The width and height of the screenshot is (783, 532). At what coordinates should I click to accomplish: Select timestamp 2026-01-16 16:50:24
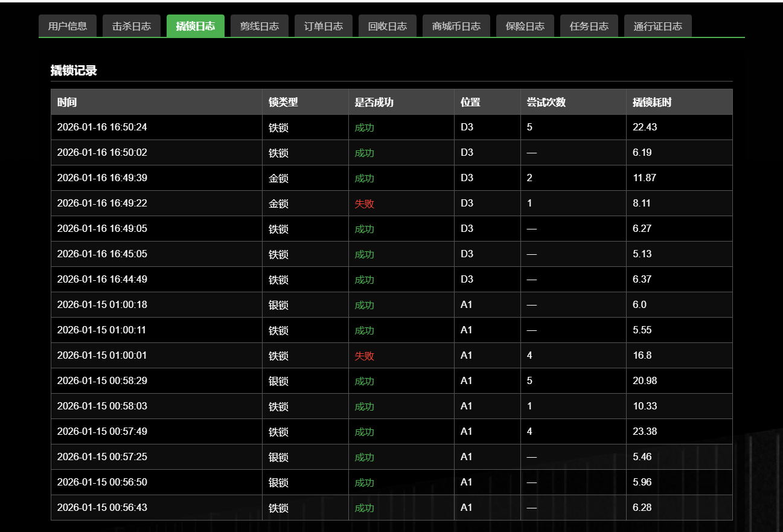(x=102, y=127)
